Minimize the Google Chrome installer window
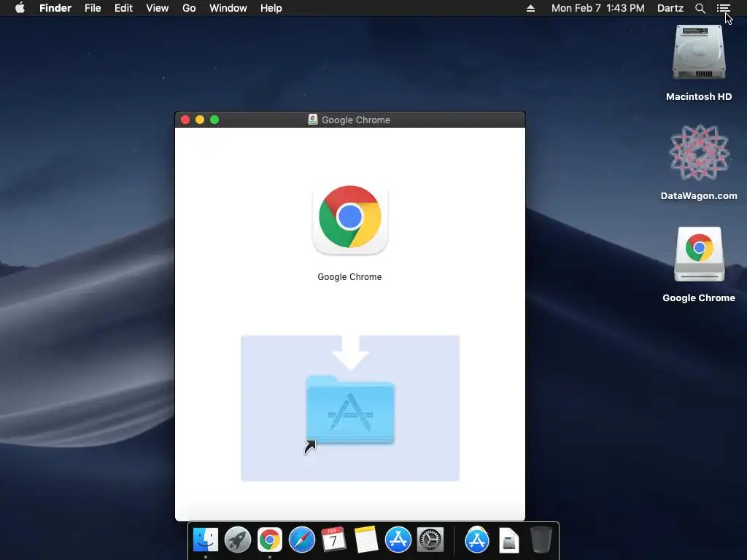 click(200, 120)
